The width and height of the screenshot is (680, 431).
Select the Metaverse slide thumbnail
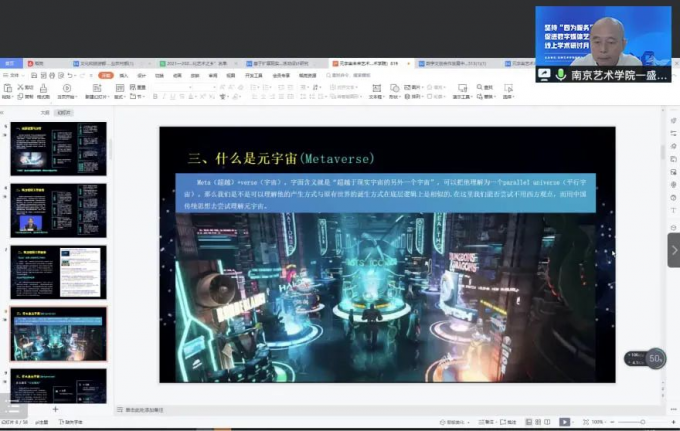click(59, 334)
